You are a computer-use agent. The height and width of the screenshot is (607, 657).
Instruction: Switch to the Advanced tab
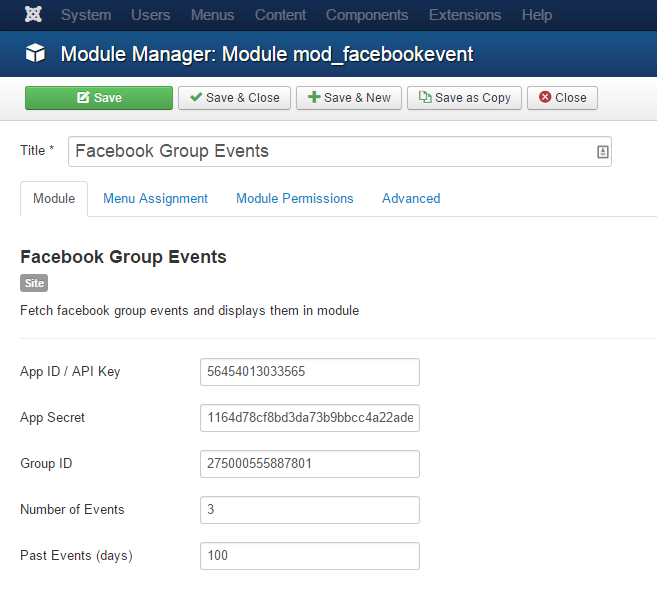pos(411,199)
